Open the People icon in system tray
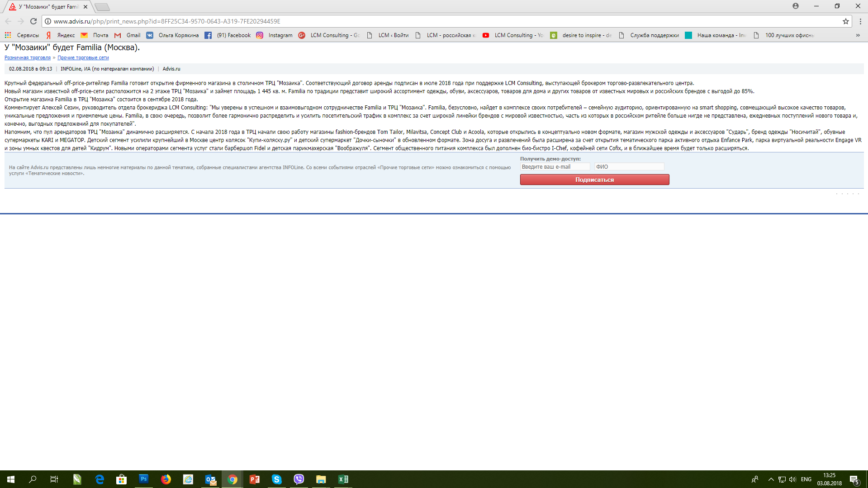This screenshot has height=488, width=868. [755, 479]
